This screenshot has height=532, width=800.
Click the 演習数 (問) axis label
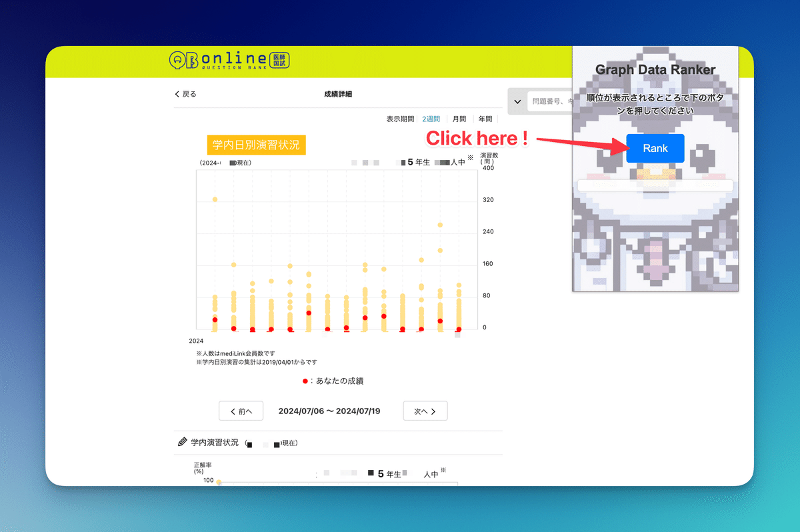(x=490, y=158)
